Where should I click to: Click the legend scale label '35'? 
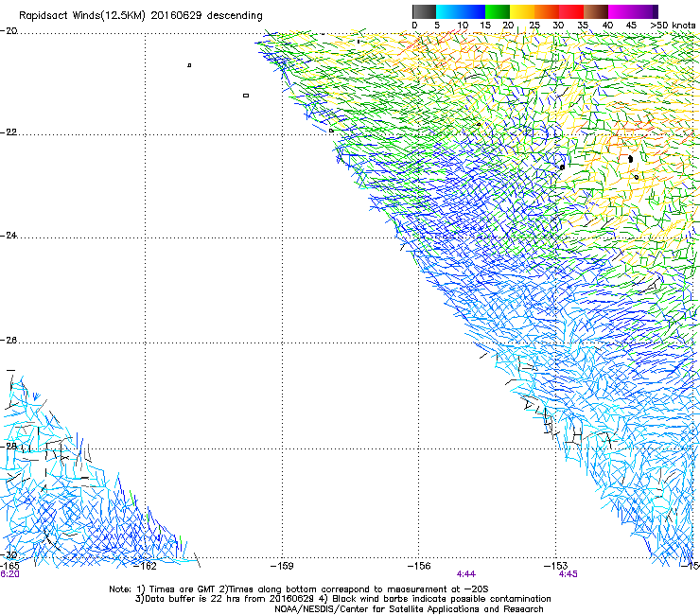[x=583, y=25]
